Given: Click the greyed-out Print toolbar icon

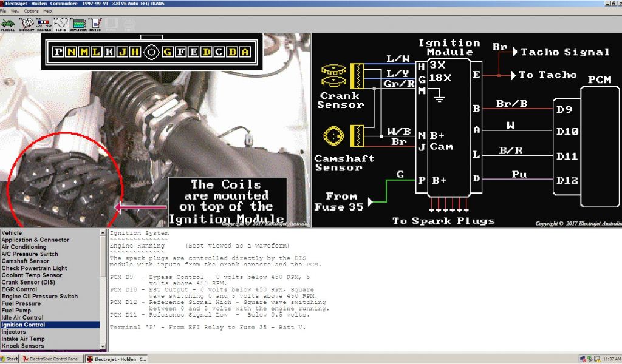Looking at the screenshot, I should coord(129,24).
